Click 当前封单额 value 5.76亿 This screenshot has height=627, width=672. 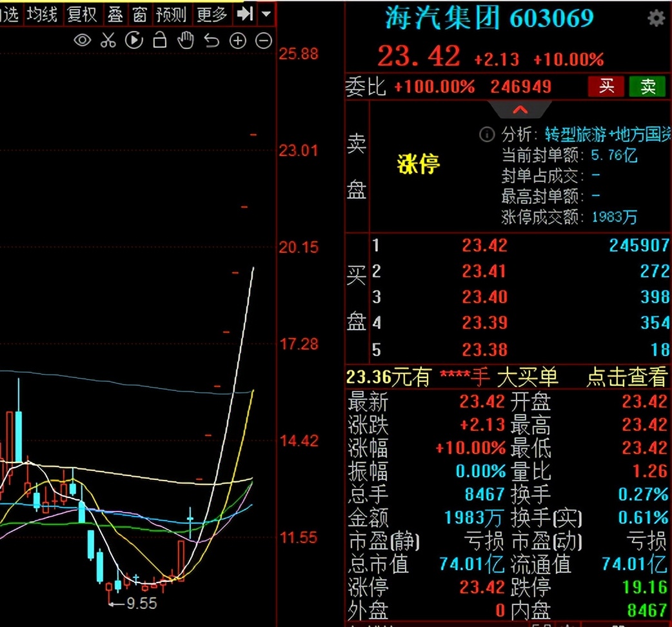click(614, 155)
